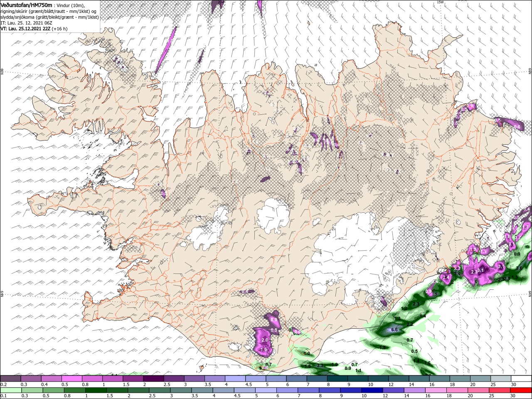Click the 'slydda/snjókoma' legend description line
The height and width of the screenshot is (399, 532).
pyautogui.click(x=50, y=17)
